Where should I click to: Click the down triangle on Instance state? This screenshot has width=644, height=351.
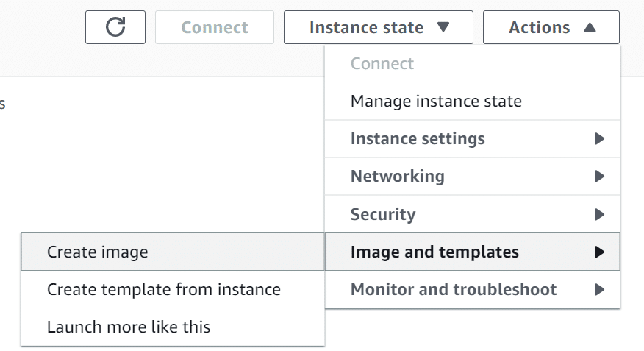point(443,27)
